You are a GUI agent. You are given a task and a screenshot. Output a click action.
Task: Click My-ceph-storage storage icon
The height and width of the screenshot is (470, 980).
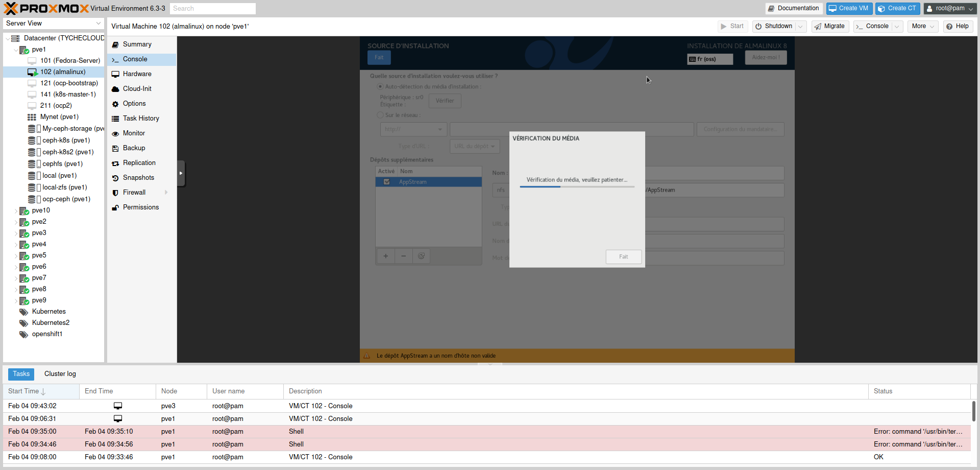point(34,129)
